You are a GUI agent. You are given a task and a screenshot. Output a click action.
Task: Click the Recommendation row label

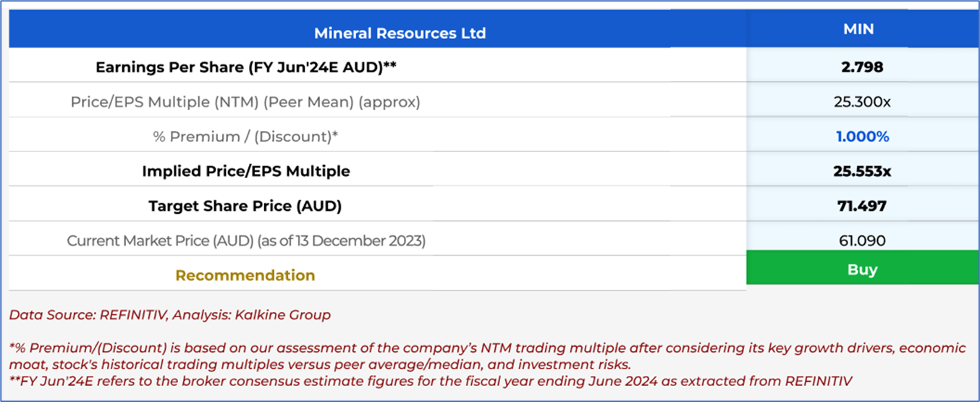(245, 275)
